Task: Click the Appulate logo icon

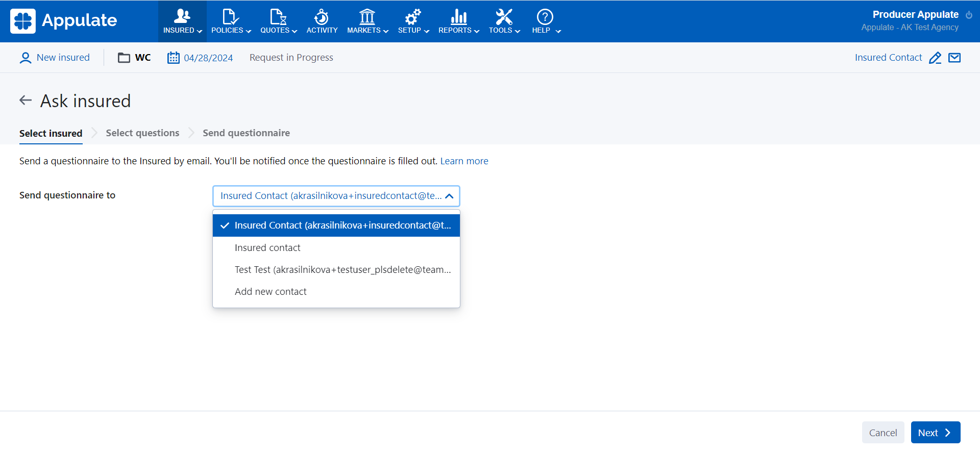Action: (x=23, y=21)
